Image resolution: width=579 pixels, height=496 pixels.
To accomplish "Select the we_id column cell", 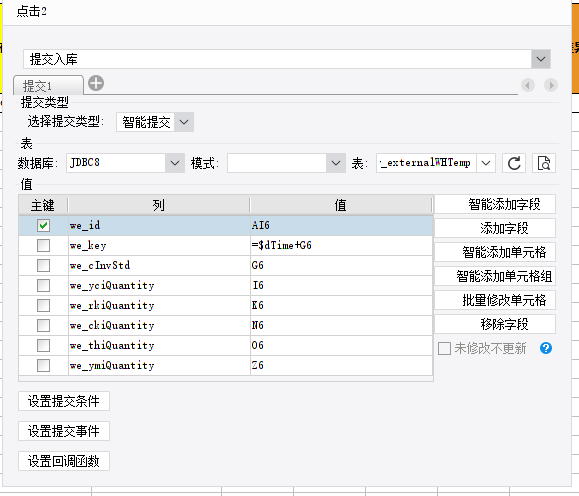I will tap(159, 226).
